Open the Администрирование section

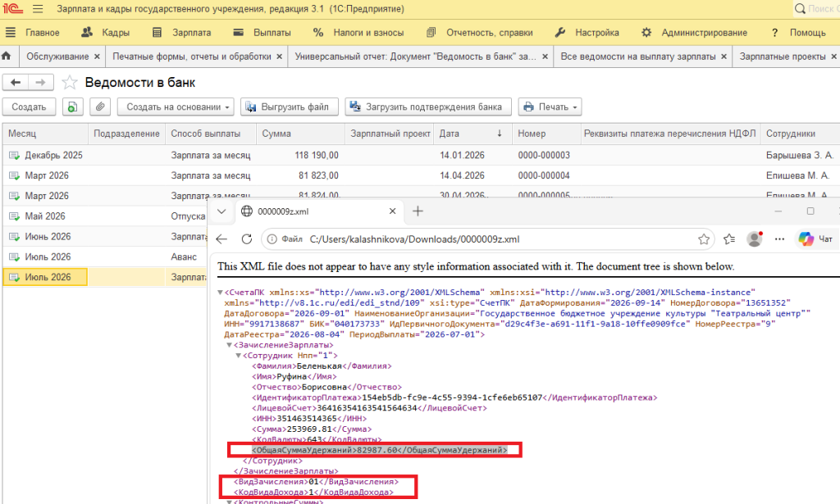[694, 33]
